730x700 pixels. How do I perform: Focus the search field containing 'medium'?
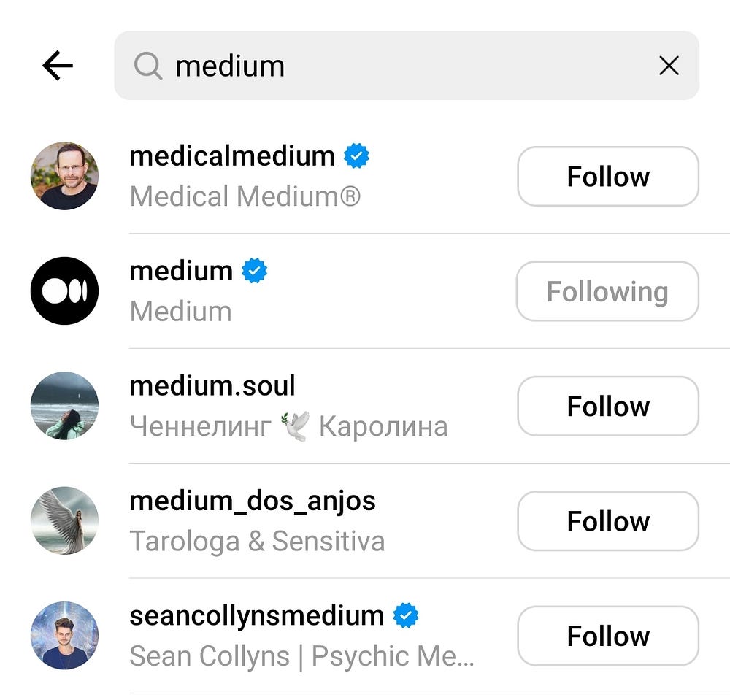tap(407, 66)
